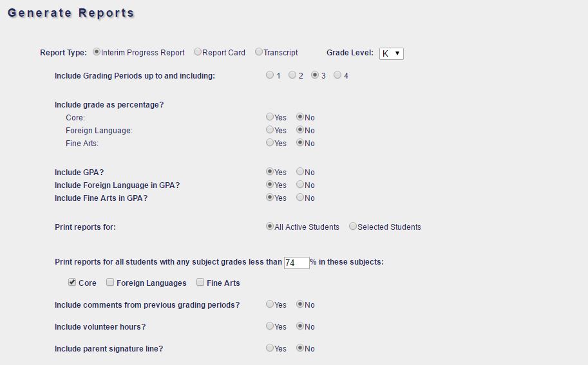
Task: Select grading period 1
Action: coord(270,75)
